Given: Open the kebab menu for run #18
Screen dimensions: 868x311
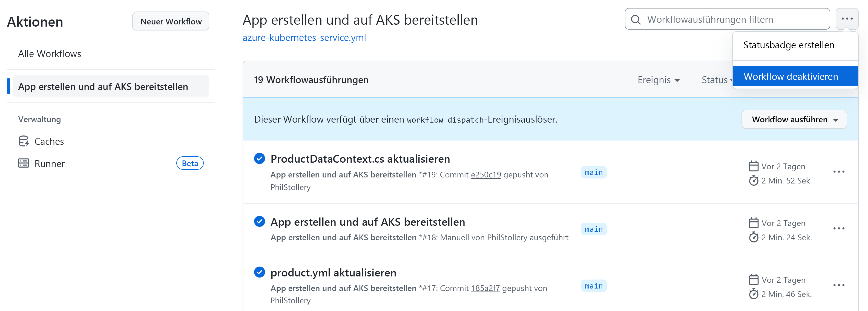Looking at the screenshot, I should [x=839, y=228].
